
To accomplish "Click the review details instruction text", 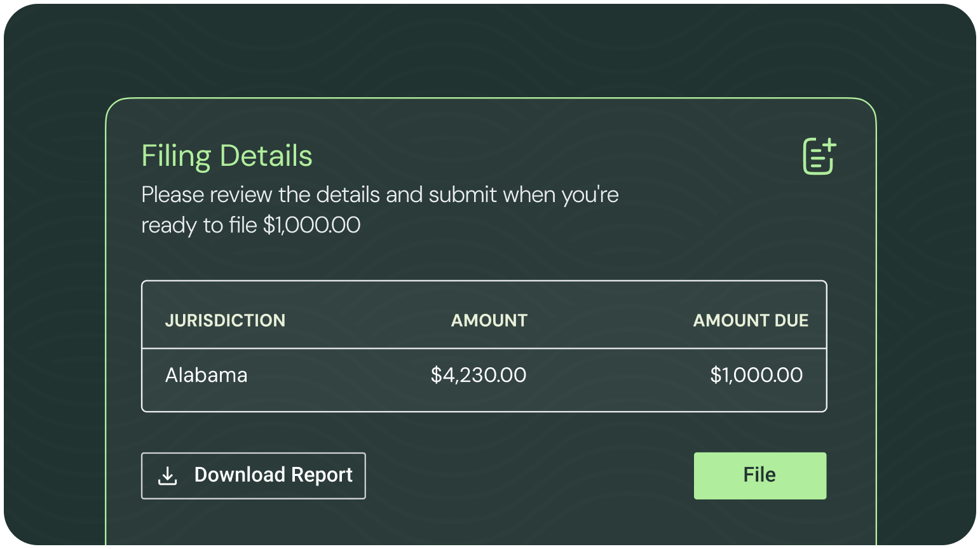I will pyautogui.click(x=380, y=210).
